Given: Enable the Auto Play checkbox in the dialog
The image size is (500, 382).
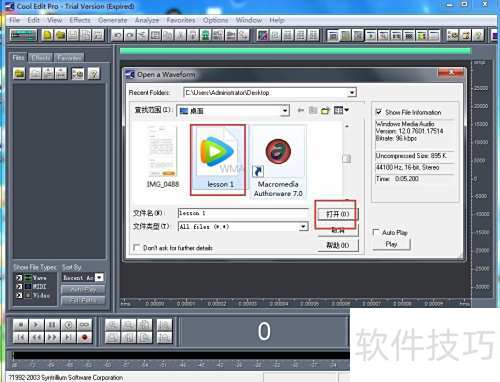Looking at the screenshot, I should pos(376,232).
